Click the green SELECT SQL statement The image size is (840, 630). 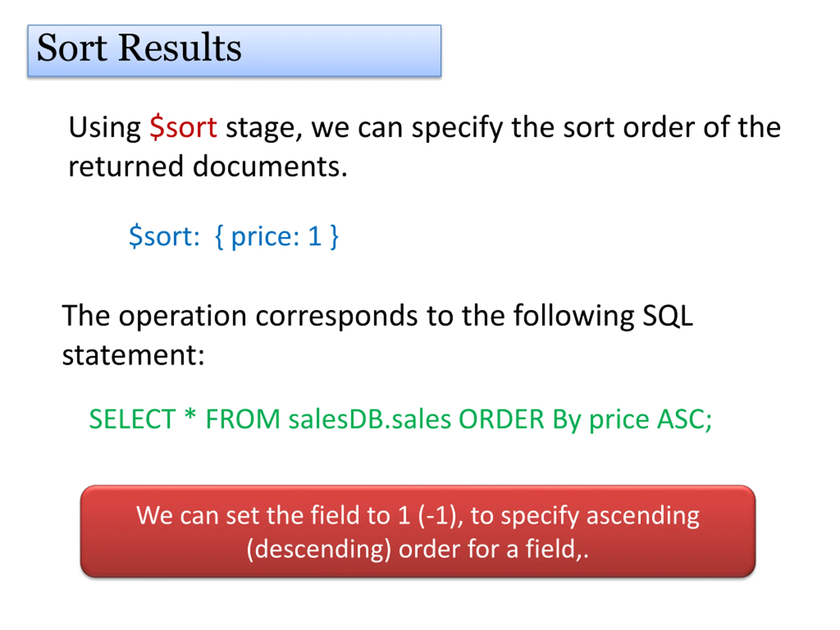400,419
